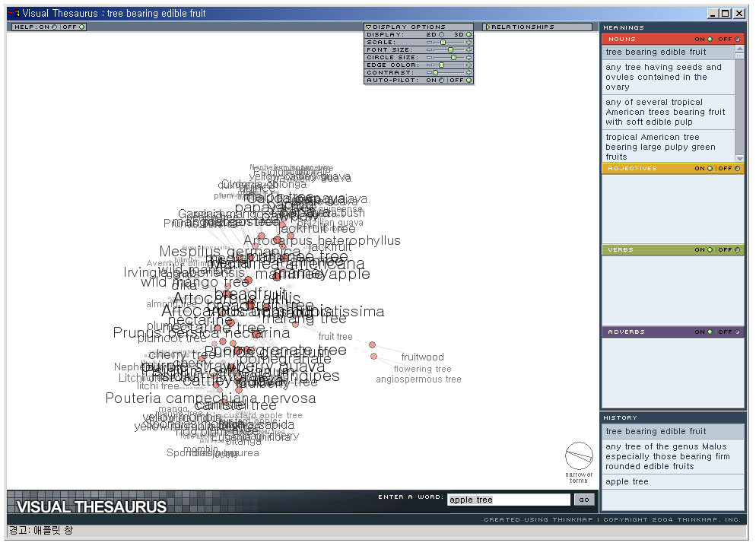Select 3D display mode
This screenshot has height=549, width=756.
469,35
